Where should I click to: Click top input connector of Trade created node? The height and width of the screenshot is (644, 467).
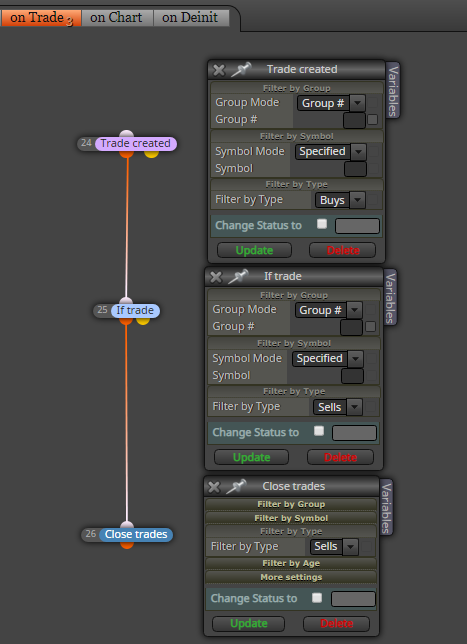[127, 134]
